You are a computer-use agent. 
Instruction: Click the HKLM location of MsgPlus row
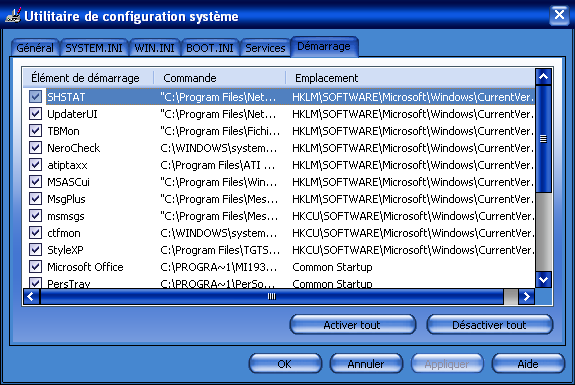tap(413, 199)
